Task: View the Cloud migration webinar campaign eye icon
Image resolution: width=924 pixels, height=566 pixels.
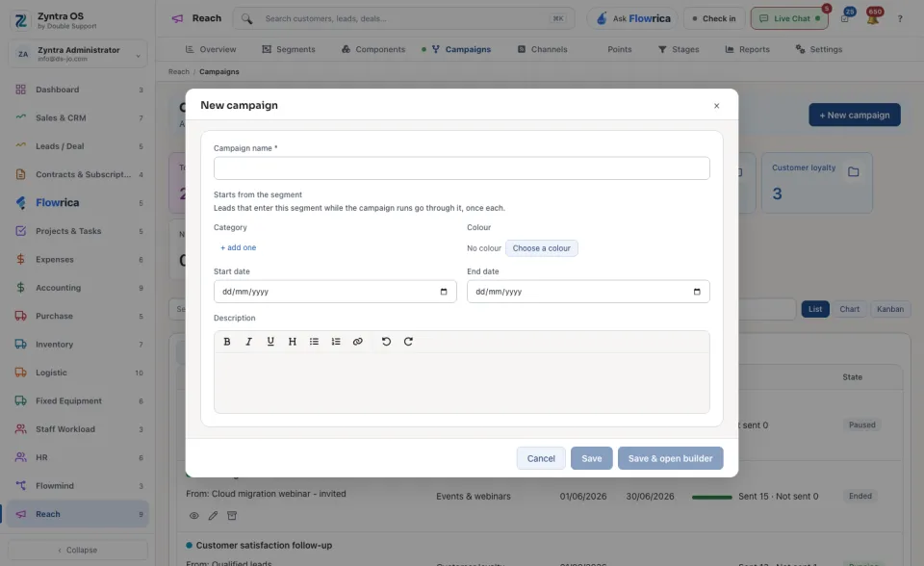Action: point(193,516)
